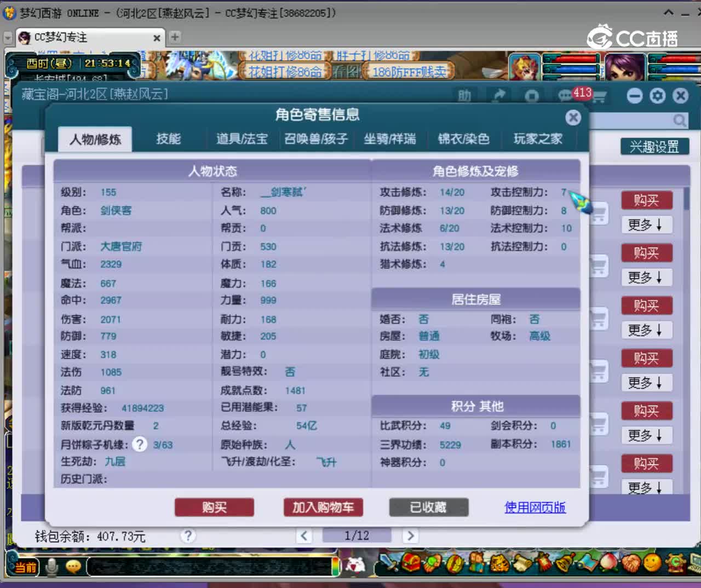Open the scroll icon in game toolbar

point(522,563)
